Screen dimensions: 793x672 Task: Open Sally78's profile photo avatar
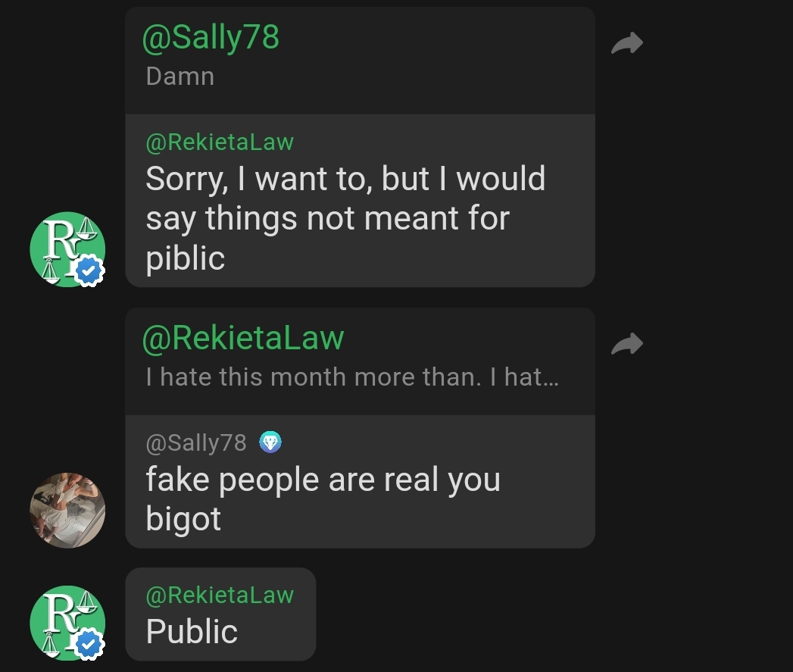67,510
